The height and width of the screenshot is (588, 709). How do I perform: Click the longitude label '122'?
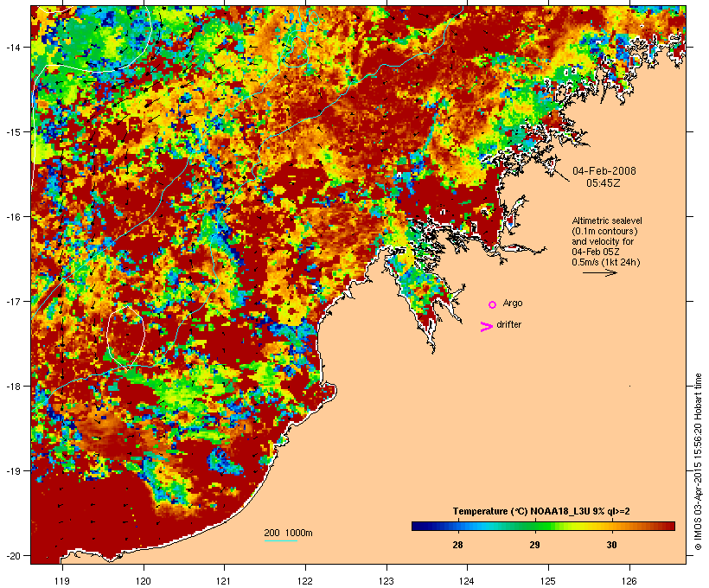click(x=305, y=581)
